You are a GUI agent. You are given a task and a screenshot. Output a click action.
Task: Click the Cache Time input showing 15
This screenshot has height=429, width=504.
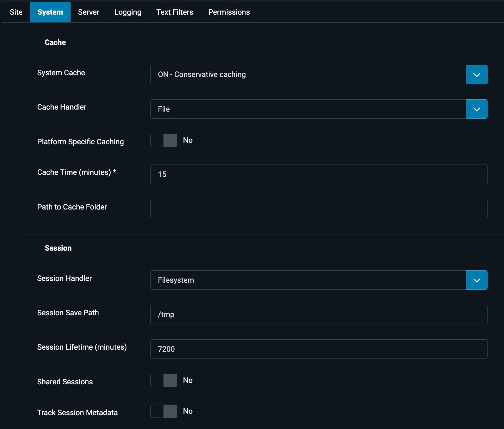pyautogui.click(x=318, y=174)
